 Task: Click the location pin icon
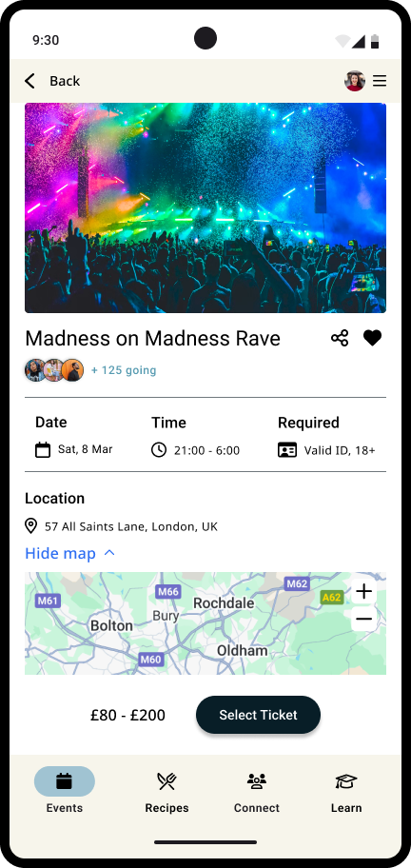(31, 526)
